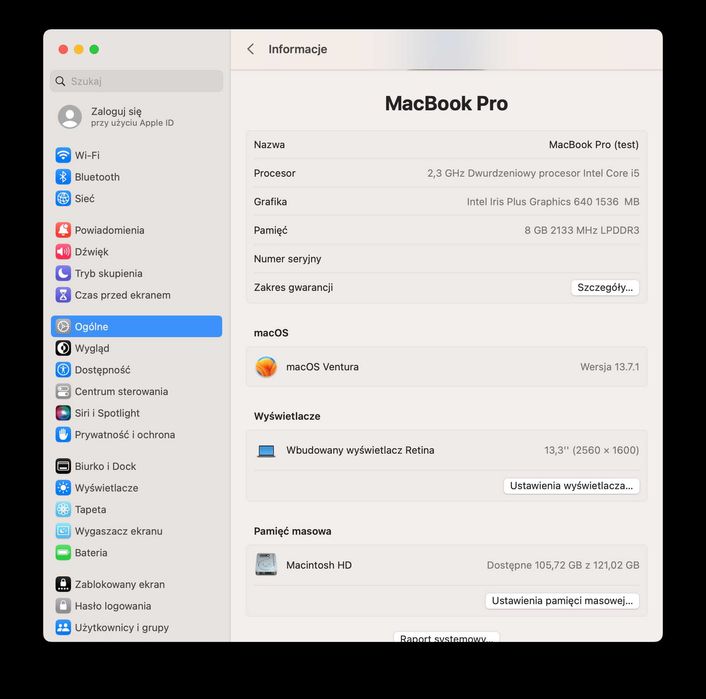Click the Wyświetlacze sun icon in sidebar
The image size is (706, 699).
63,488
